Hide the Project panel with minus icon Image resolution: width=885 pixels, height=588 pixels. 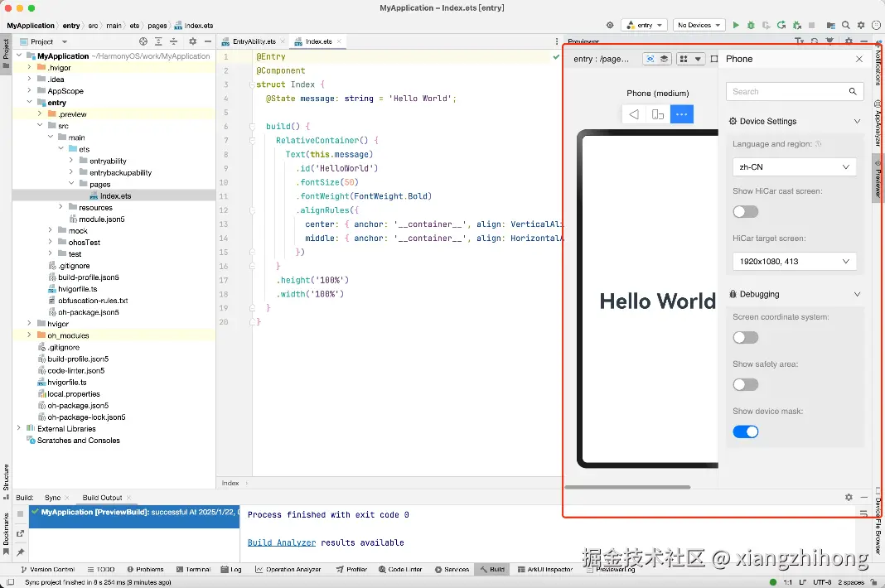coord(208,41)
